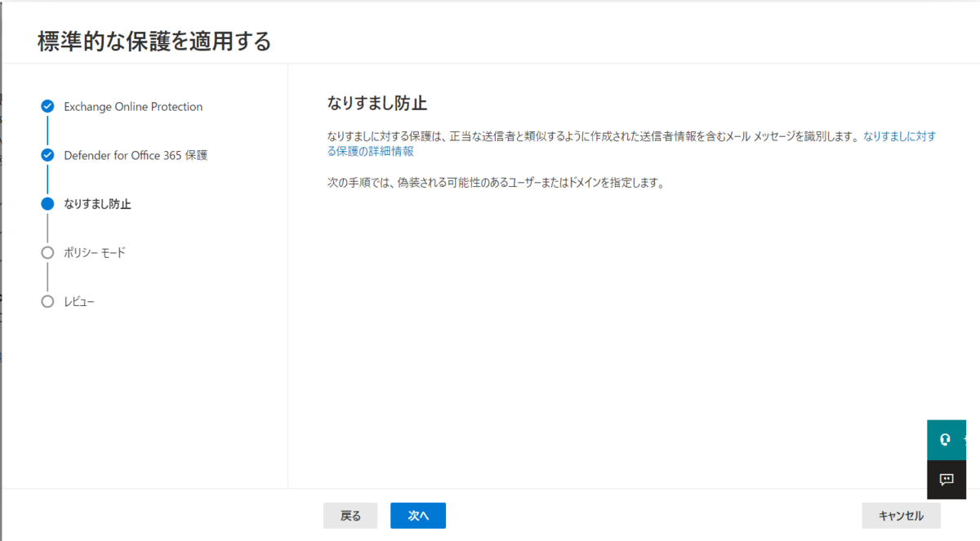Click the 次へ (Next) button
This screenshot has height=541, width=980.
click(417, 516)
